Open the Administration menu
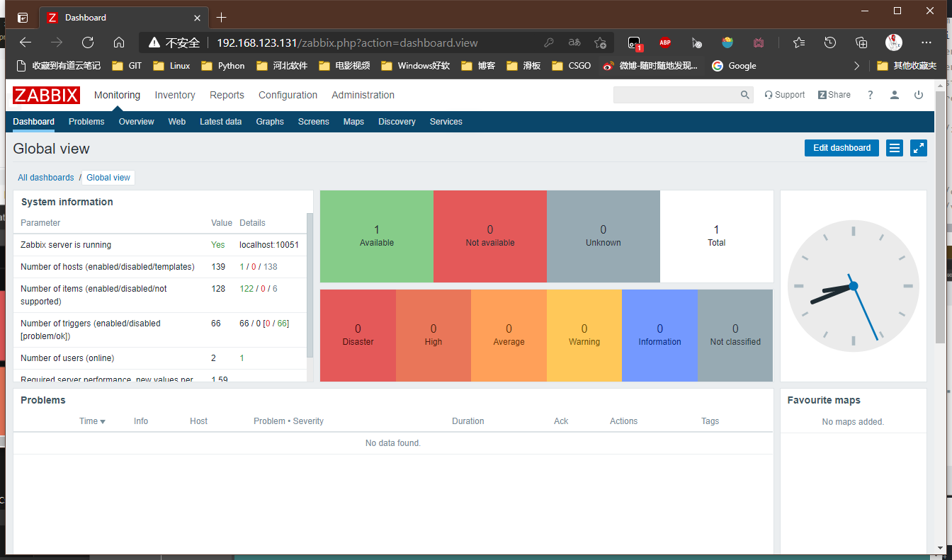This screenshot has width=952, height=560. click(x=363, y=95)
